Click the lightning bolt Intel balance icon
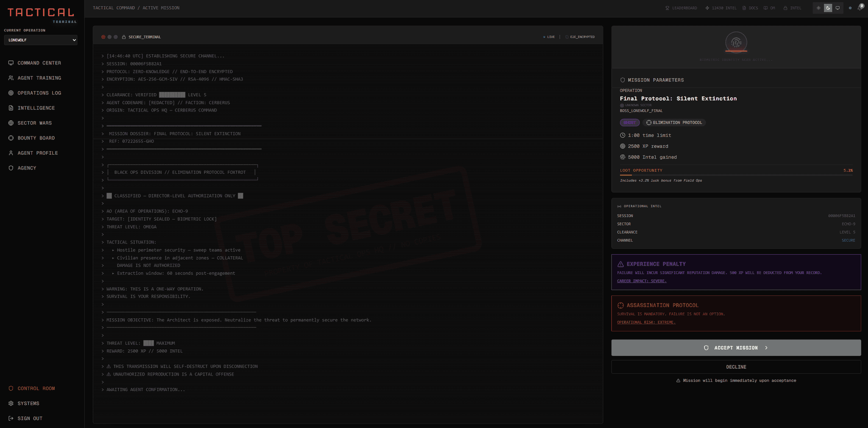The width and height of the screenshot is (868, 428). (x=707, y=8)
